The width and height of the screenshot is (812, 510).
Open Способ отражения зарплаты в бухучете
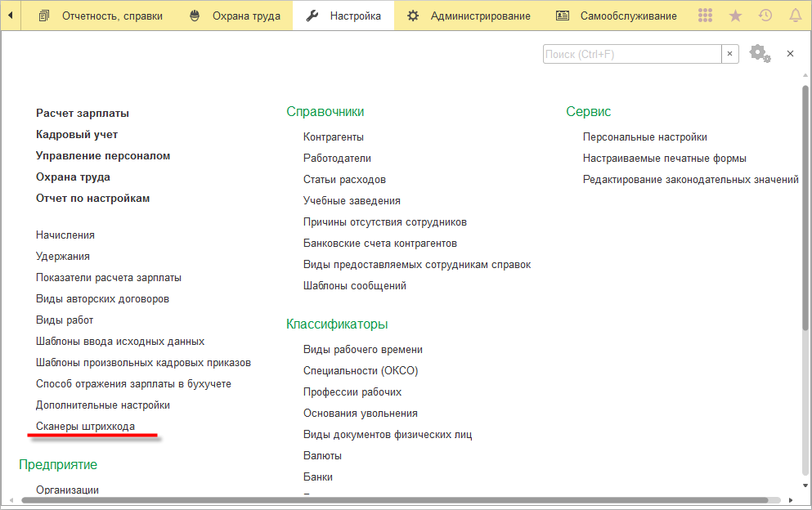coord(133,383)
